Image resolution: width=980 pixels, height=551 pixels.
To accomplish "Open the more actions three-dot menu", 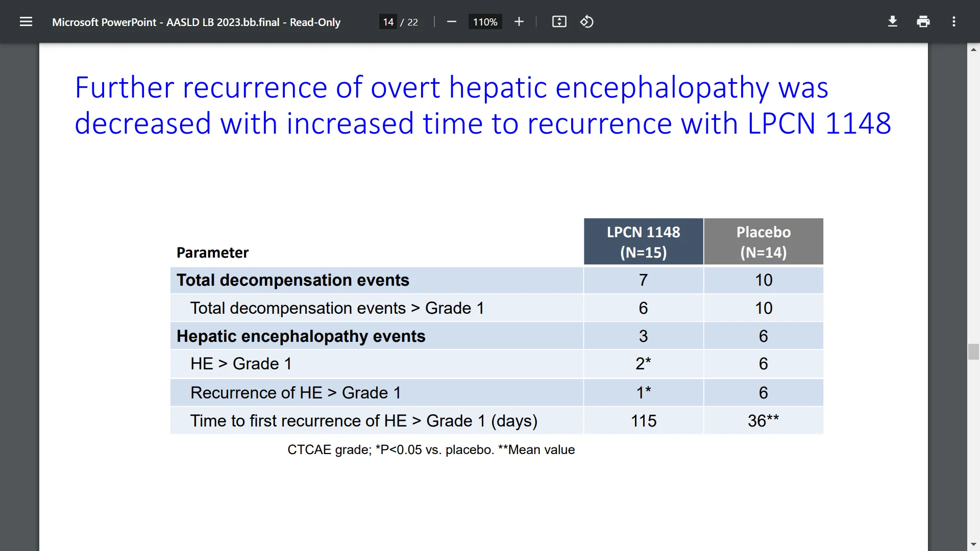I will 953,21.
